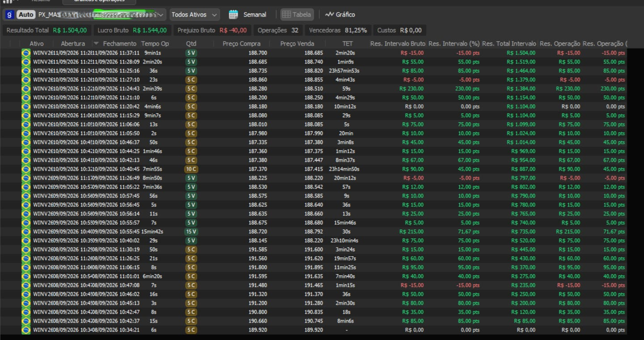The height and width of the screenshot is (340, 644).
Task: Select the 15 V quantity badge
Action: tap(191, 231)
